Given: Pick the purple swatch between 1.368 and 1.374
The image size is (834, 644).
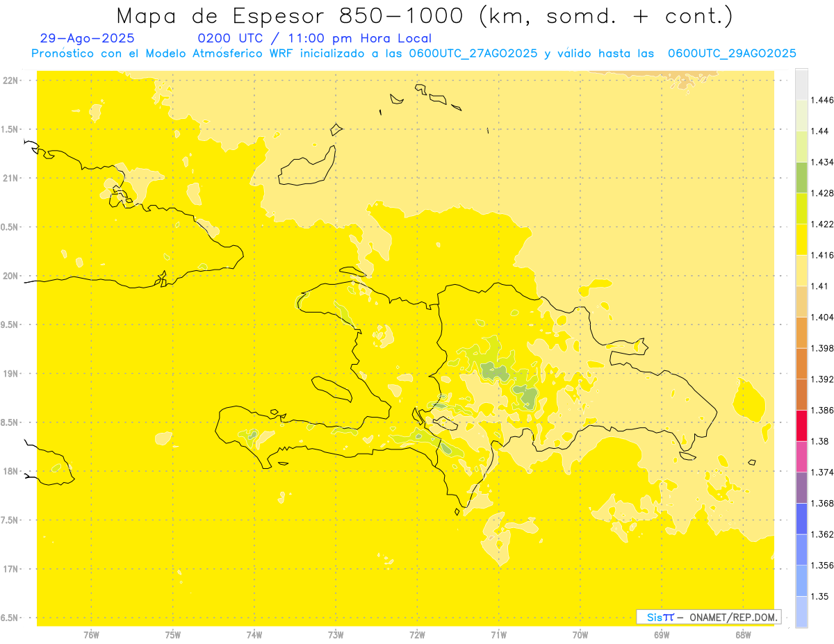Looking at the screenshot, I should coord(801,488).
